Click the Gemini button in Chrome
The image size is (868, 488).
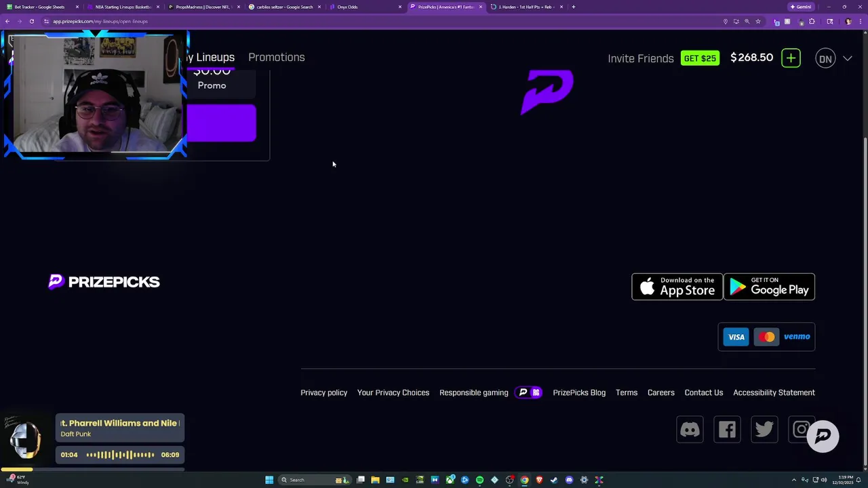click(801, 7)
